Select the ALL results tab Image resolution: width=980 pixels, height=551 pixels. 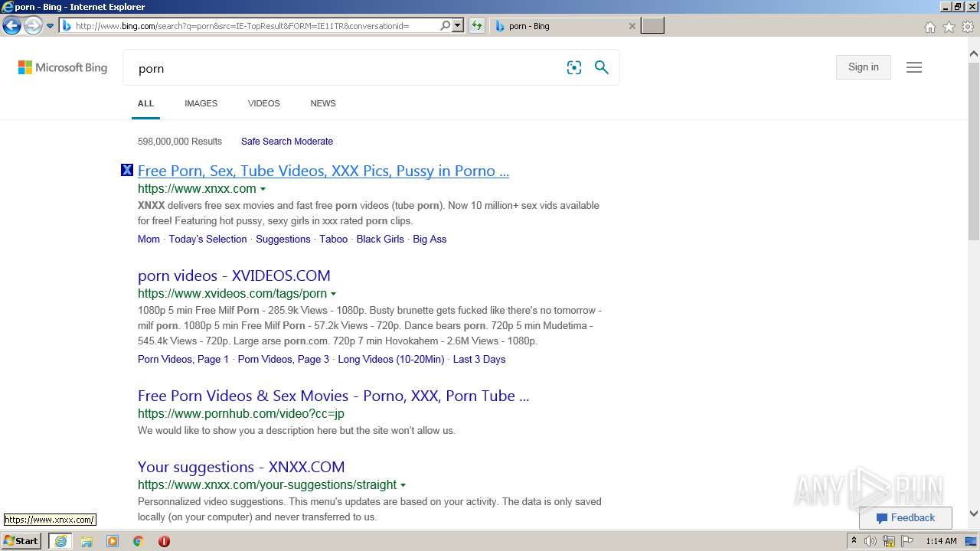click(145, 103)
